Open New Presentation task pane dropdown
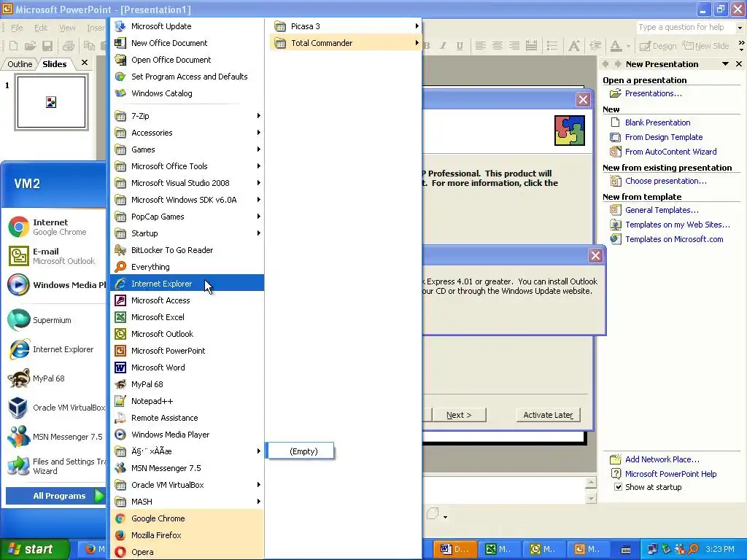The width and height of the screenshot is (747, 560). 725,64
